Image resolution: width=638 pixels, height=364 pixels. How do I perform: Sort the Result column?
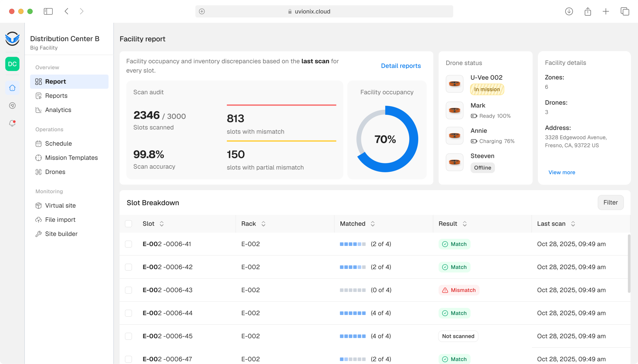[x=465, y=224]
